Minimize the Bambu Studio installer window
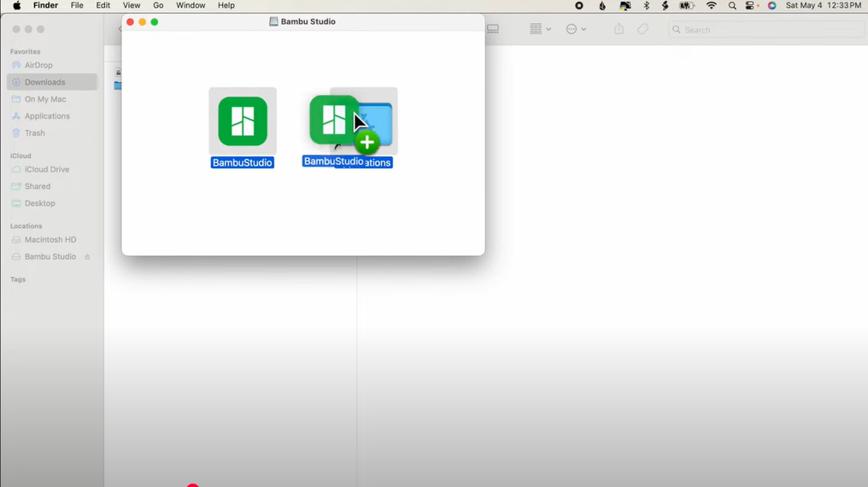The width and height of the screenshot is (868, 487). pos(143,21)
